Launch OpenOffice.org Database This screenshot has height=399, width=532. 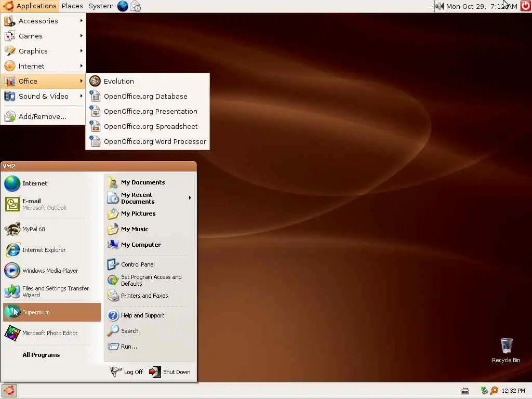point(148,96)
